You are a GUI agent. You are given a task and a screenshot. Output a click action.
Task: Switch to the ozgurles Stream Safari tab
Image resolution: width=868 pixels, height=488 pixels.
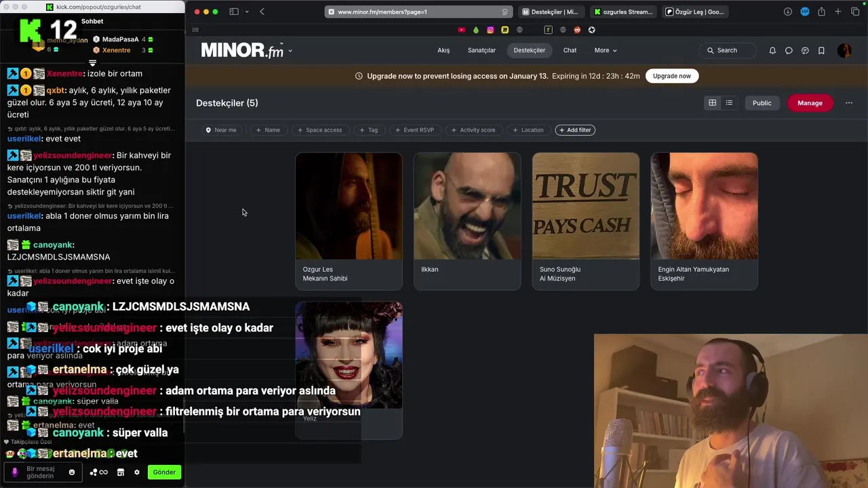coord(623,12)
